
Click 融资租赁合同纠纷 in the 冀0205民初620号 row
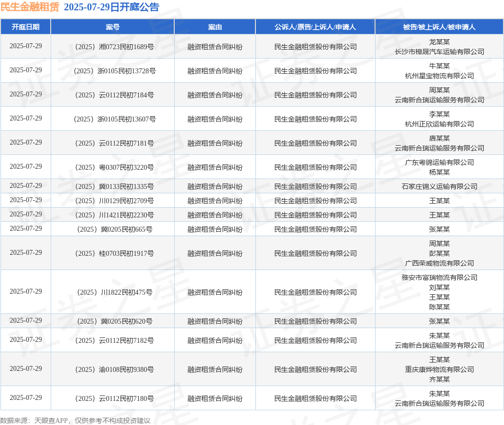[x=215, y=321]
